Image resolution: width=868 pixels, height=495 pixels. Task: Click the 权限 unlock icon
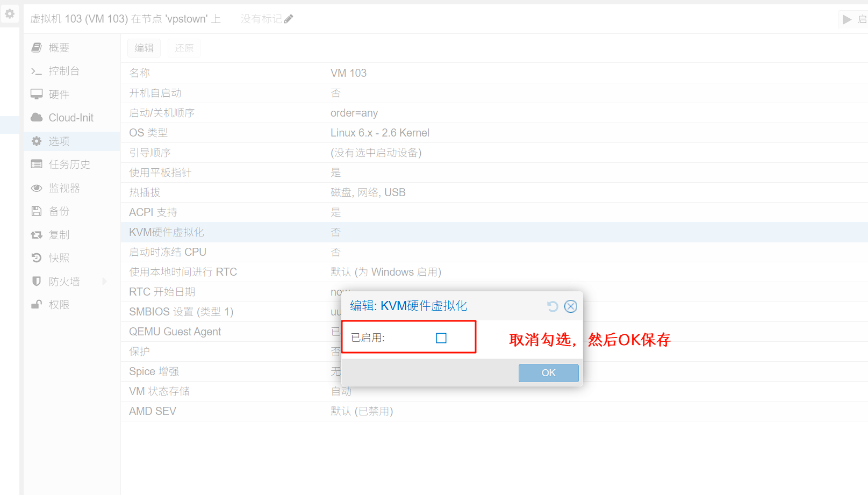tap(37, 305)
